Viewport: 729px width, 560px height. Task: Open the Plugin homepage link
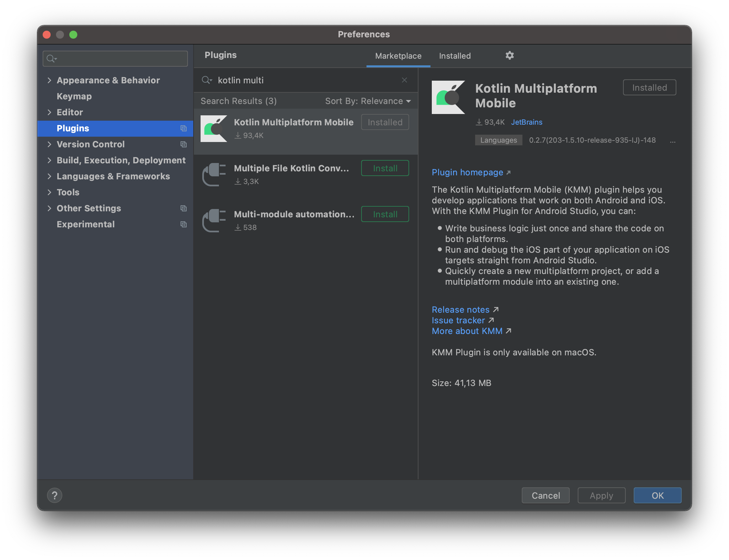click(467, 172)
